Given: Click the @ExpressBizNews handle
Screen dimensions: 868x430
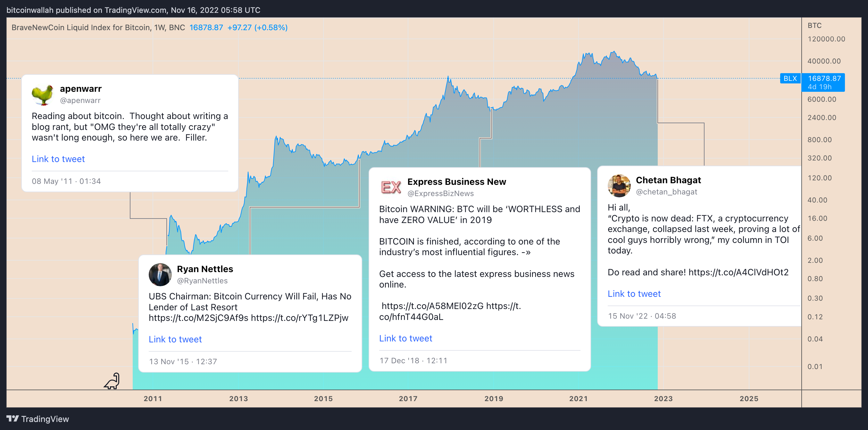Looking at the screenshot, I should [440, 193].
